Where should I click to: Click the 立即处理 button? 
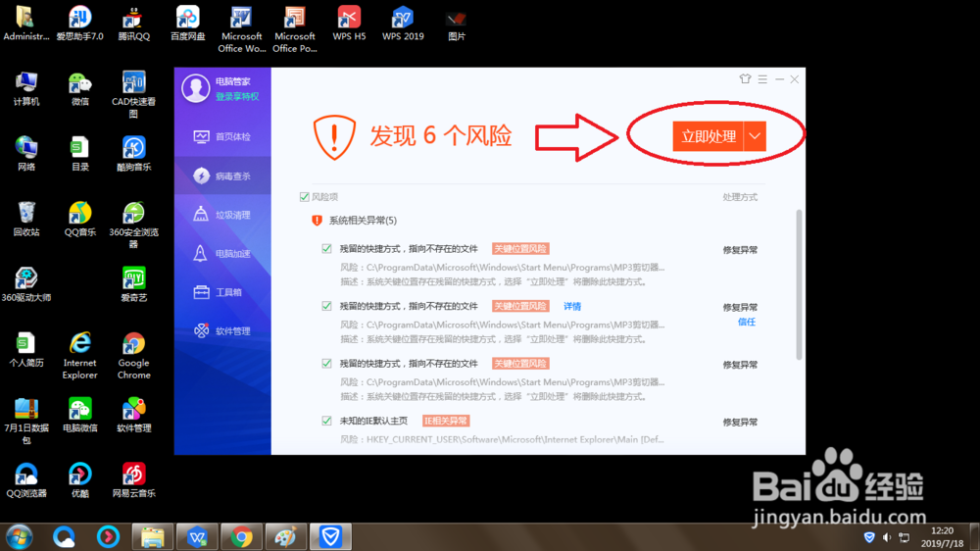(x=709, y=136)
